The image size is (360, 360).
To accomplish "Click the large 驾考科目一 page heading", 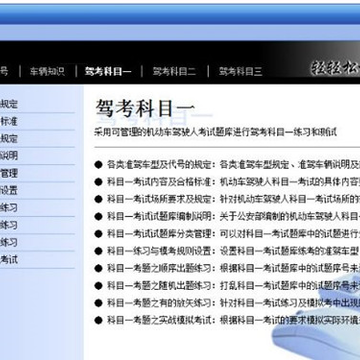I will (145, 108).
